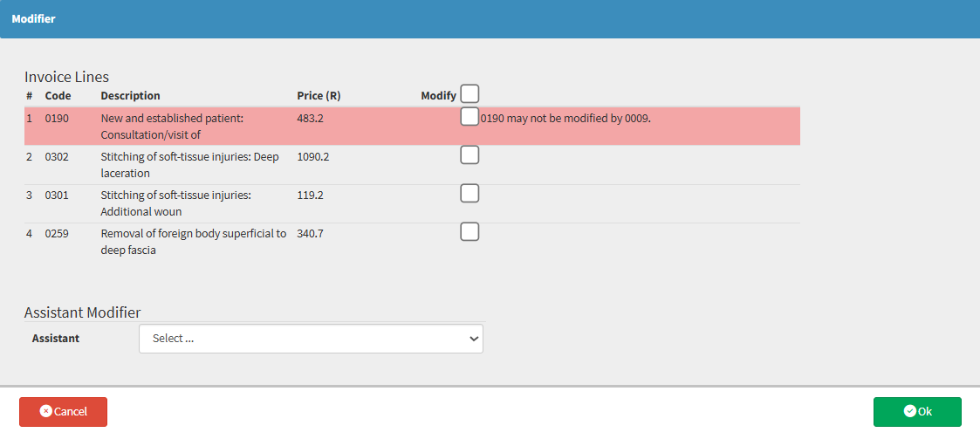Check the modify box for code 0302
Screen dimensions: 980x446
470,154
